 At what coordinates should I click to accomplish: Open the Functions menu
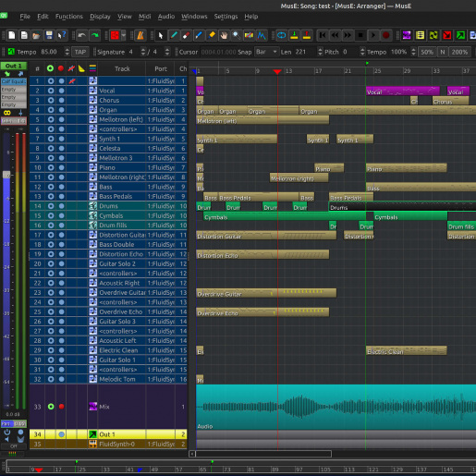(x=69, y=17)
